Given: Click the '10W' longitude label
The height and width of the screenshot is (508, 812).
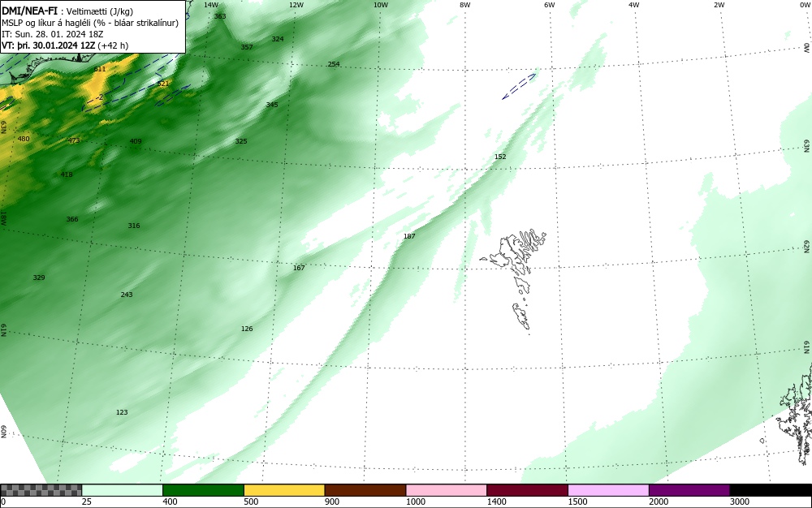Looking at the screenshot, I should pyautogui.click(x=381, y=5).
